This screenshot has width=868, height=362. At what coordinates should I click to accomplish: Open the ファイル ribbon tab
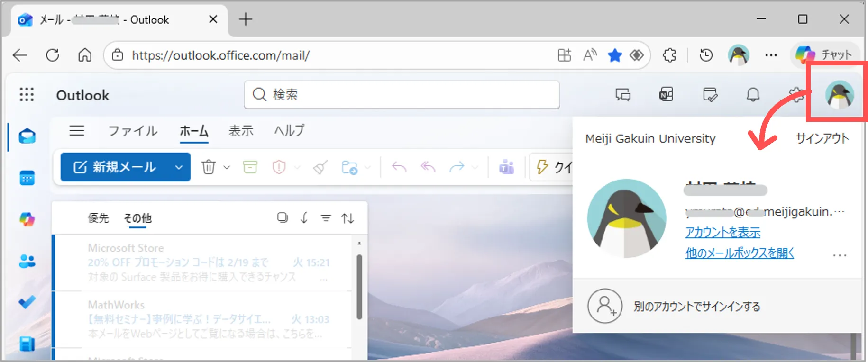[x=133, y=130]
